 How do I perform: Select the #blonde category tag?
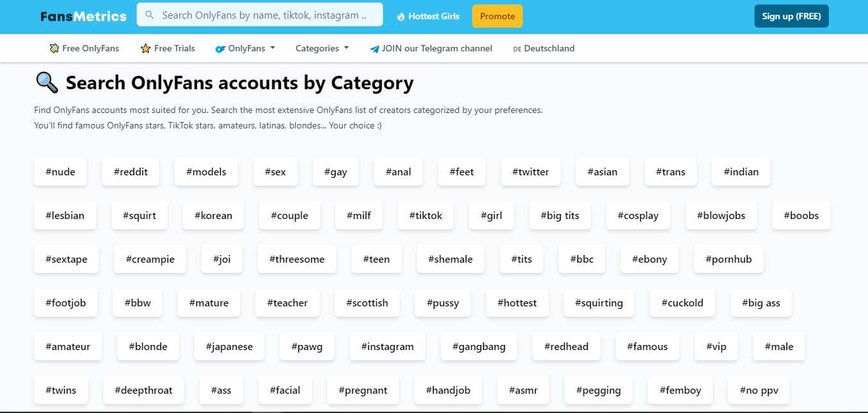pos(148,346)
